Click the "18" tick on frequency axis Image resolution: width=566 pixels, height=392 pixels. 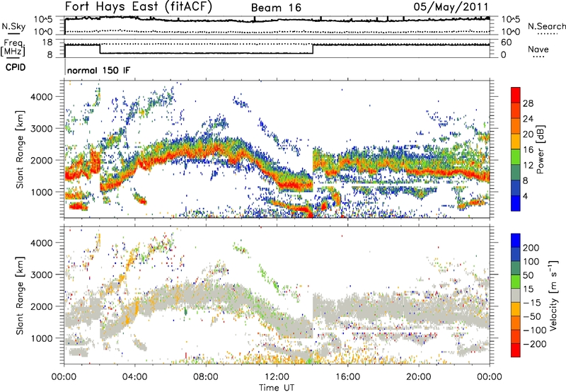[47, 42]
